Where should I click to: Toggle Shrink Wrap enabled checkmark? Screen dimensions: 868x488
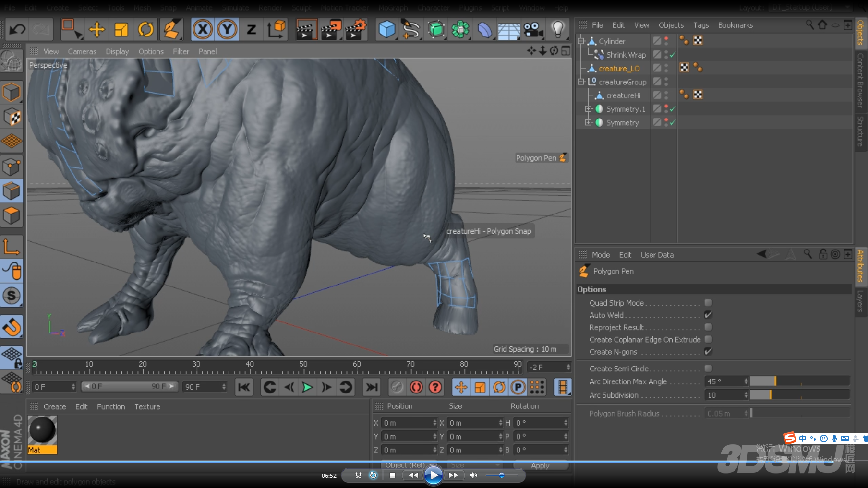[x=673, y=55]
